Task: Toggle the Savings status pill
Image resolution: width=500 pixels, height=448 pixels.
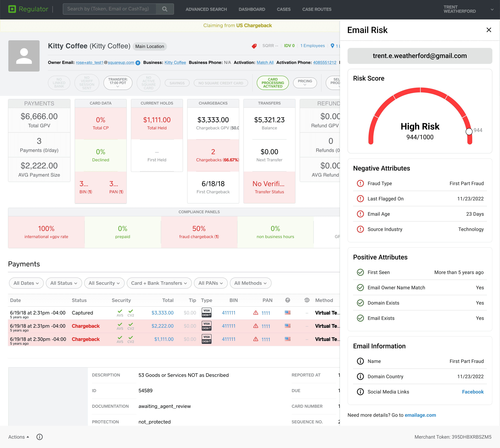Action: pos(177,83)
